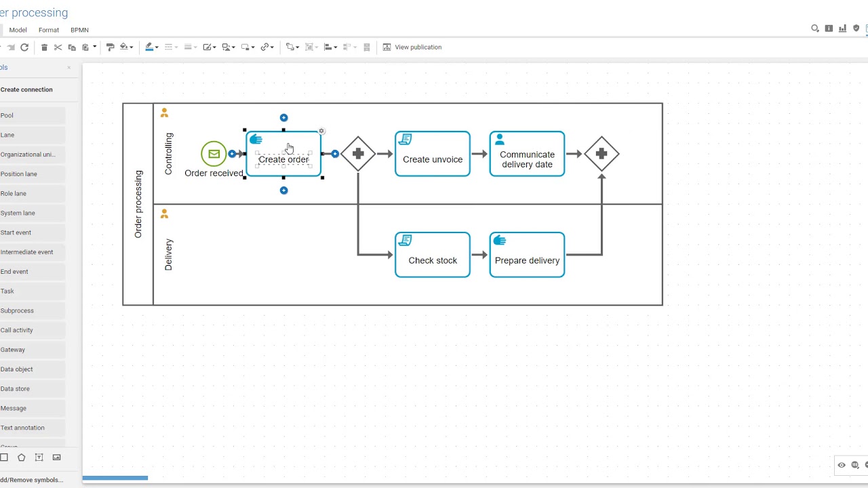This screenshot has height=488, width=868.
Task: Select the Start event symbol
Action: tap(33, 232)
